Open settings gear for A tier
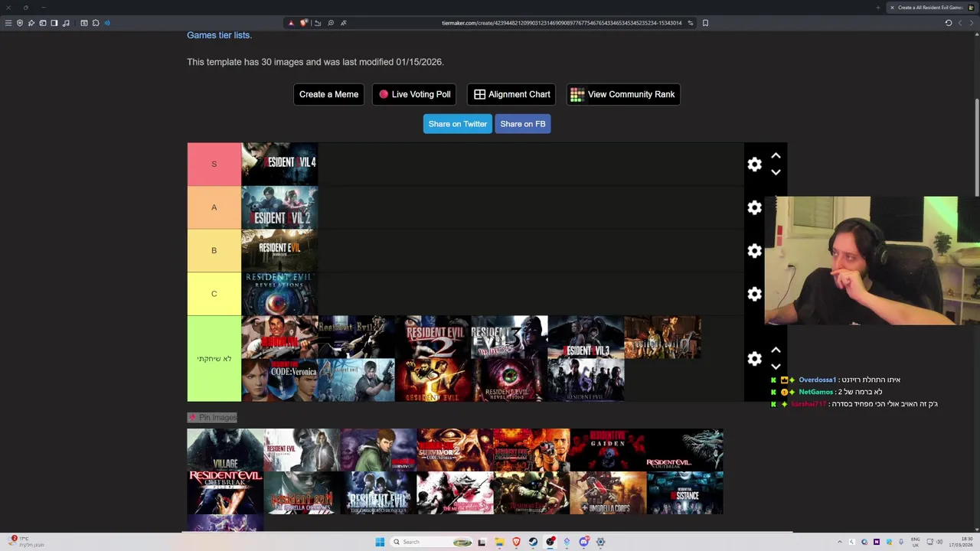 754,207
